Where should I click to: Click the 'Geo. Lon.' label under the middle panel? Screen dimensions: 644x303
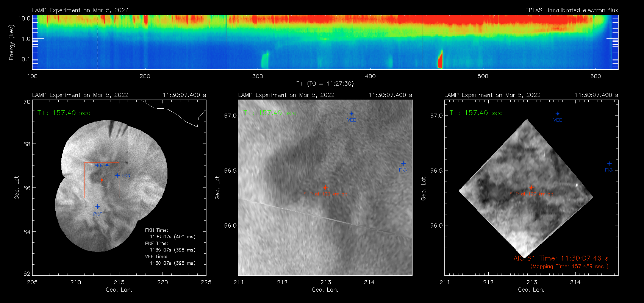point(325,290)
